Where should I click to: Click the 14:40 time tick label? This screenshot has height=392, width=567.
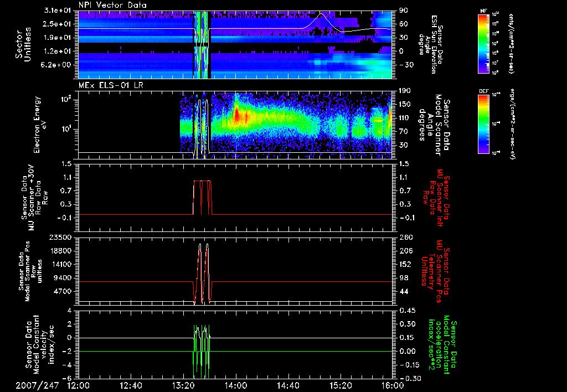point(288,386)
